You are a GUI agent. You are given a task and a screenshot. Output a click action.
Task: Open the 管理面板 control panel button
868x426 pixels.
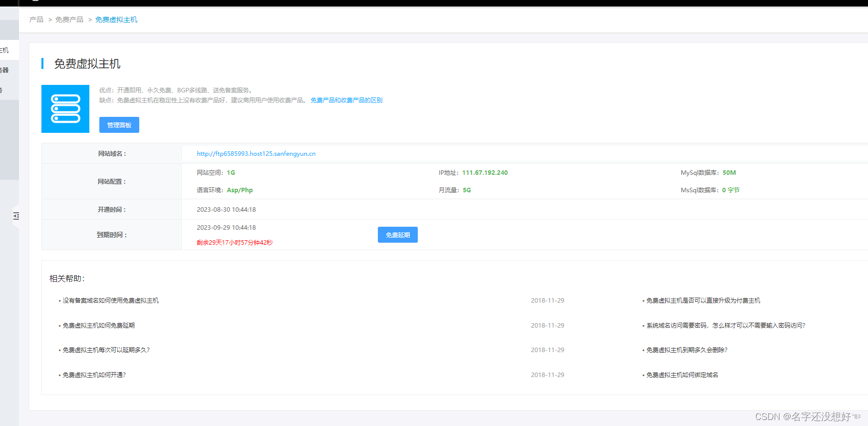pos(119,125)
